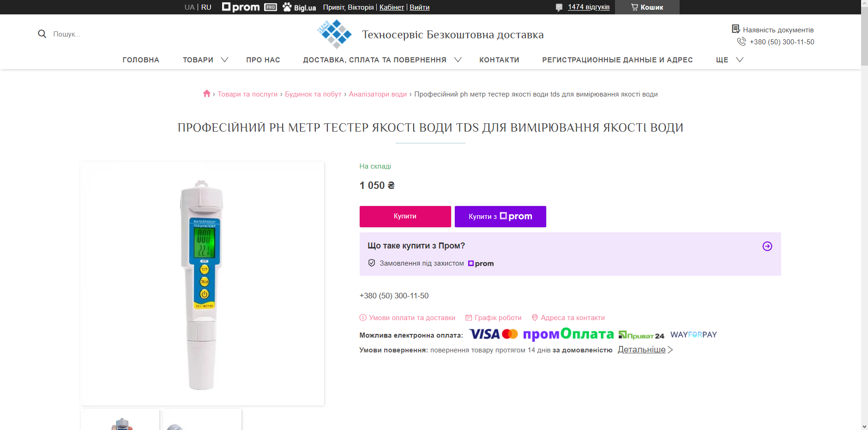The image size is (868, 430).
Task: Click the phone icon in header
Action: 741,42
